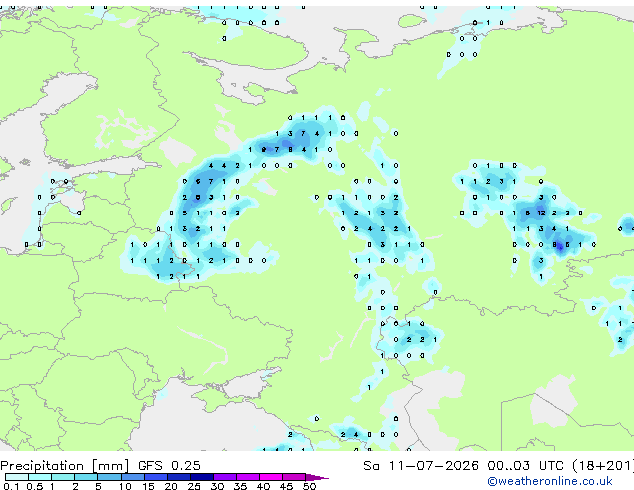
Task: Click the 45–50 mm legend swatch
Action: 294,477
